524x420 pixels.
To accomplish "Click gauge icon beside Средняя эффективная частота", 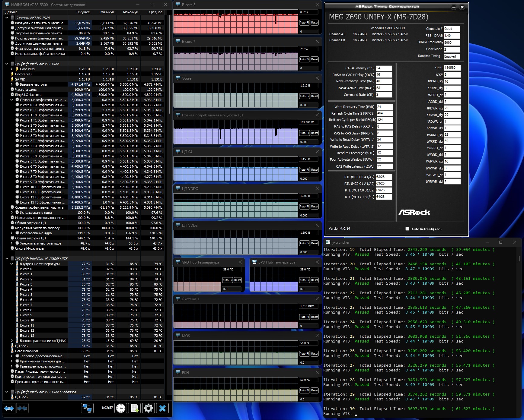I will 12,207.
